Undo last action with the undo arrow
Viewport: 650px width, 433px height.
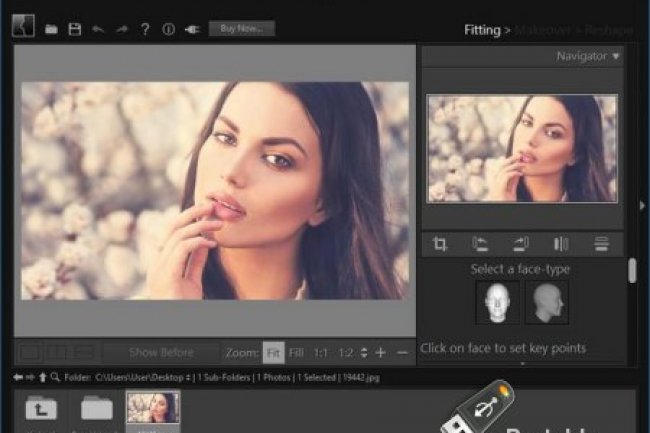coord(98,29)
